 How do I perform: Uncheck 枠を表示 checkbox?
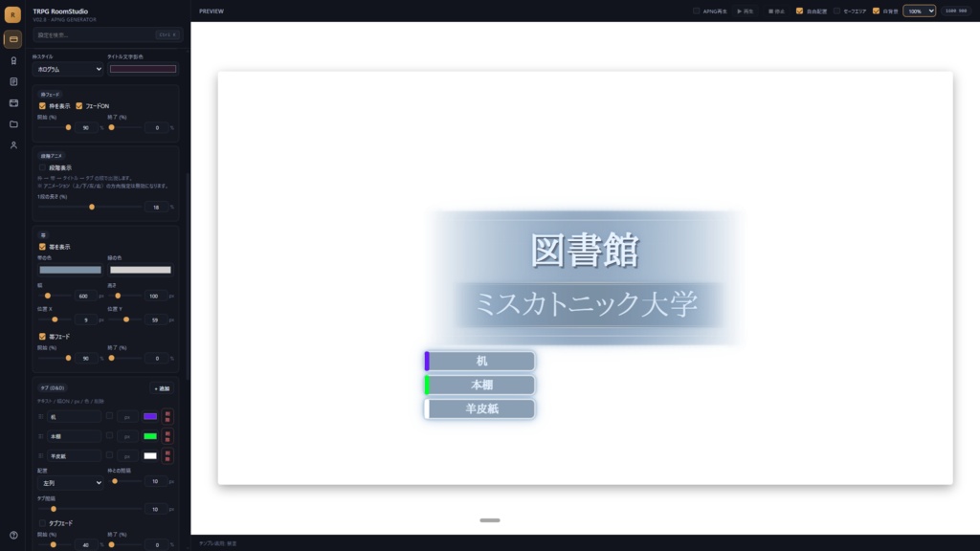coord(42,106)
